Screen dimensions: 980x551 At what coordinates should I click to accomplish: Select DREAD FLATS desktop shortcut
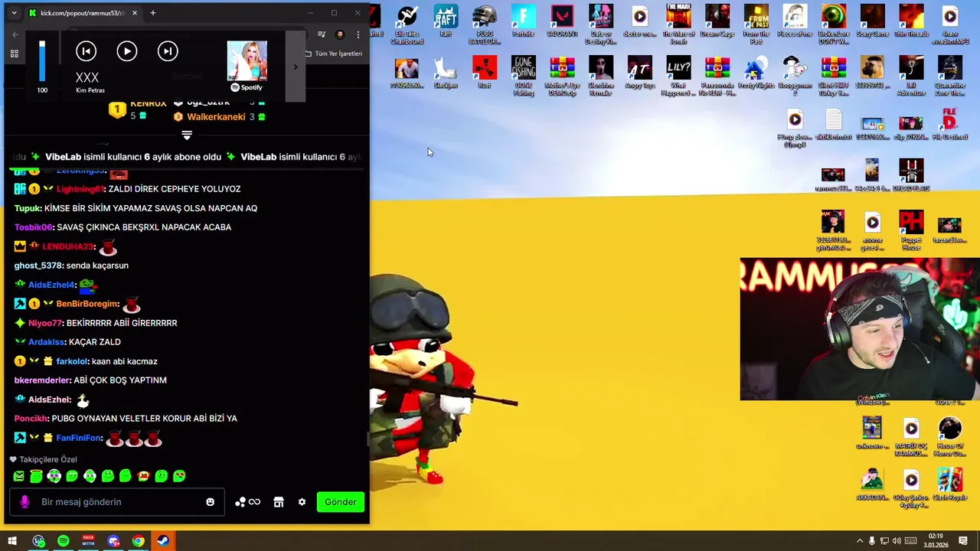tap(911, 176)
